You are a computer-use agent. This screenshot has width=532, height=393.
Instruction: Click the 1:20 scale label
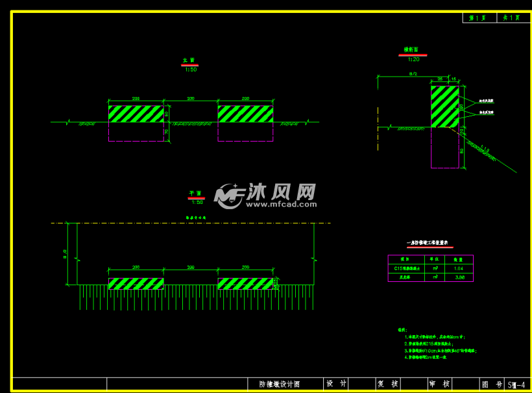tap(413, 60)
